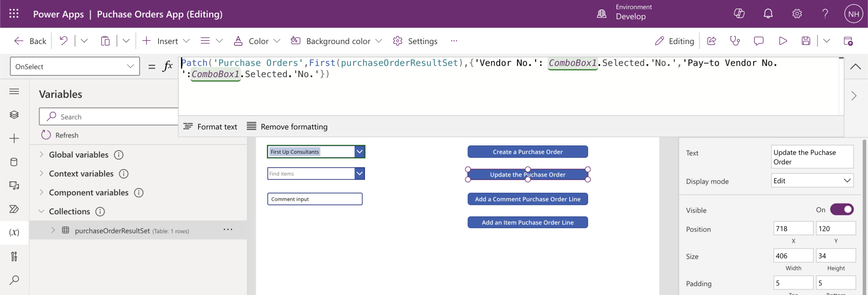Click the Undo icon
Screen dimensions: 868x295
point(63,41)
